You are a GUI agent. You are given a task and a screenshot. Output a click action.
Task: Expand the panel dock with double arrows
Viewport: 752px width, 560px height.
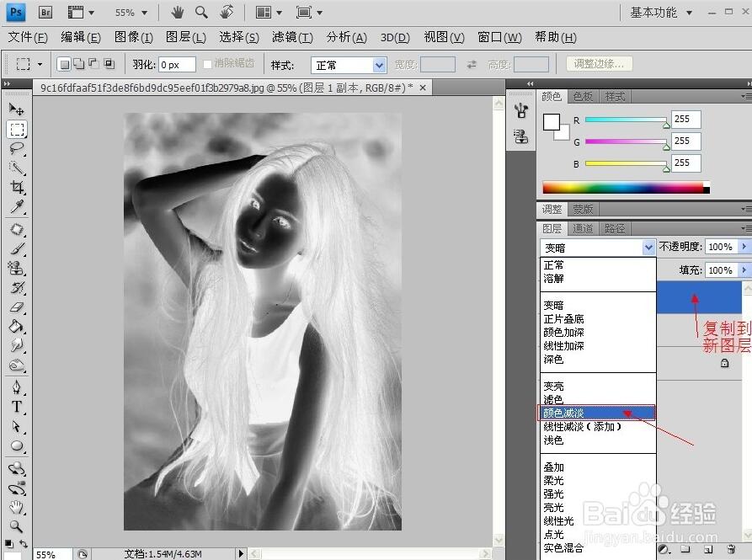(x=530, y=84)
